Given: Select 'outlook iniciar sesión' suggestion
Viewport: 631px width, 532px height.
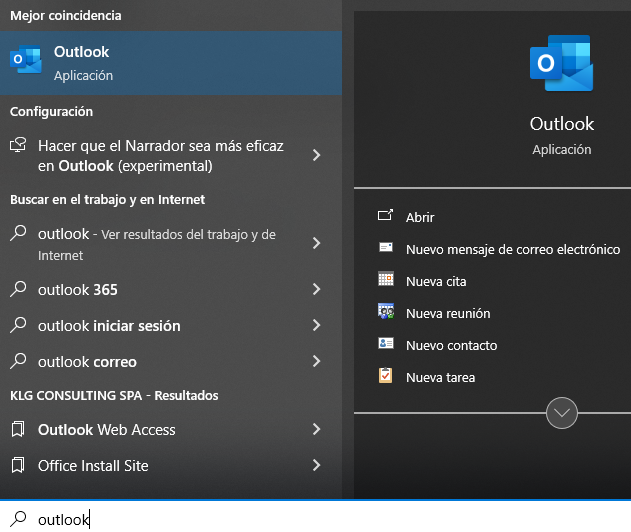Looking at the screenshot, I should coord(171,326).
